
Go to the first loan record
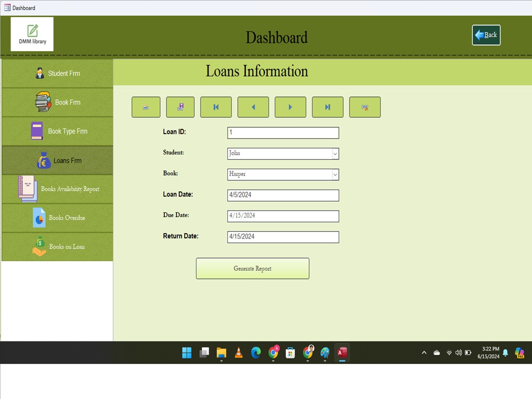(216, 107)
